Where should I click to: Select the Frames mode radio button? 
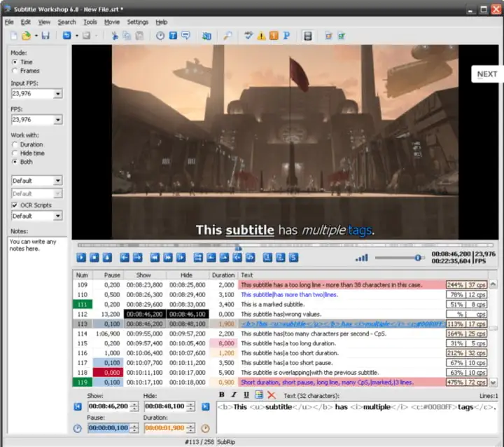(15, 71)
